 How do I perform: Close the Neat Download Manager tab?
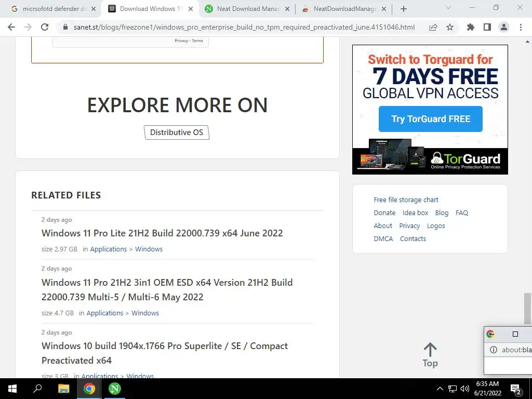287,9
